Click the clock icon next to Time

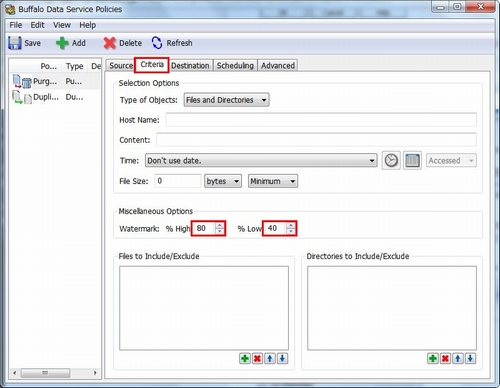click(391, 161)
